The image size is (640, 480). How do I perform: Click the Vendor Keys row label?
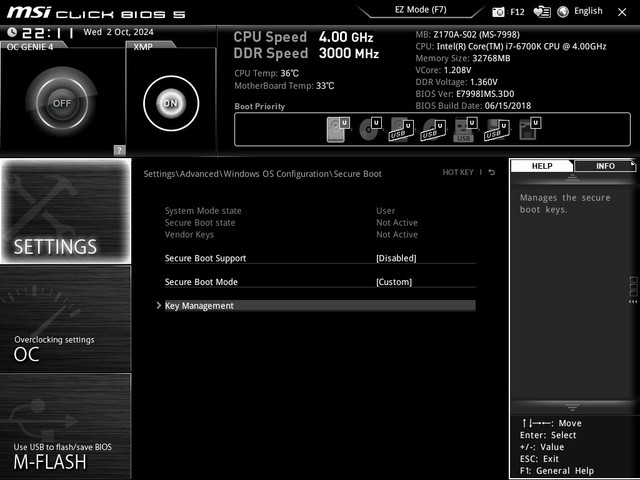(189, 235)
